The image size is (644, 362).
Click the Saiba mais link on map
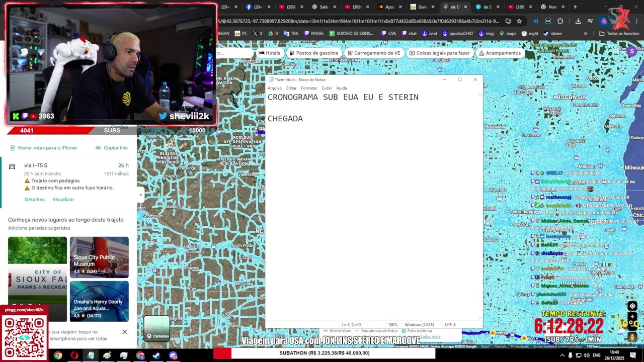point(430,336)
